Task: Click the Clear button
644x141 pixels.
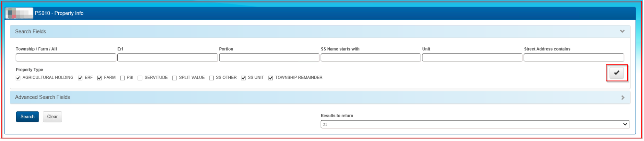Action: coord(52,117)
